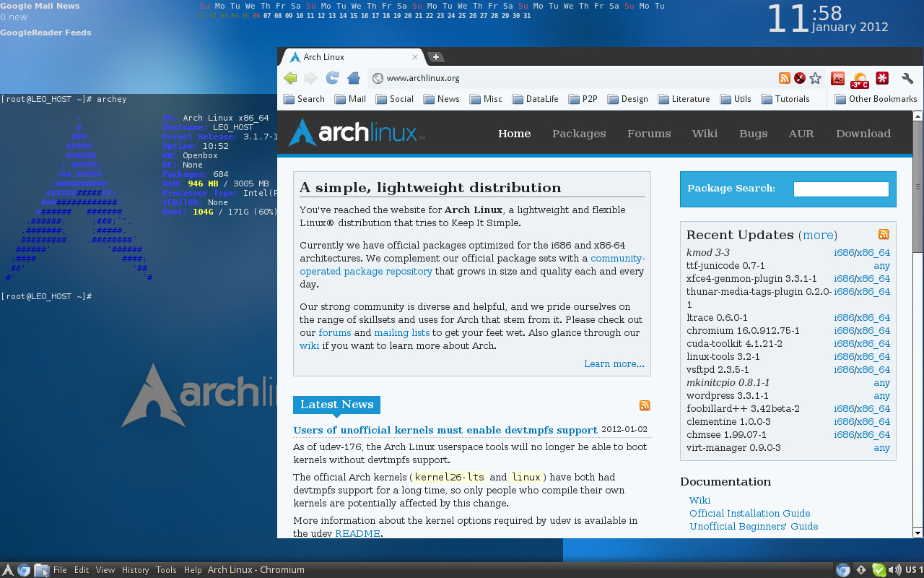Open the Official Installation Guide link

(x=750, y=514)
